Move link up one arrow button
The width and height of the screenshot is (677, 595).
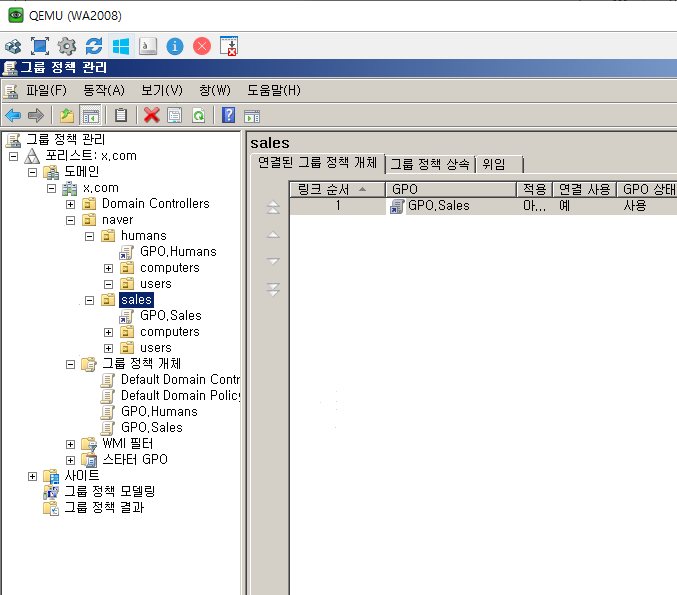click(x=273, y=234)
